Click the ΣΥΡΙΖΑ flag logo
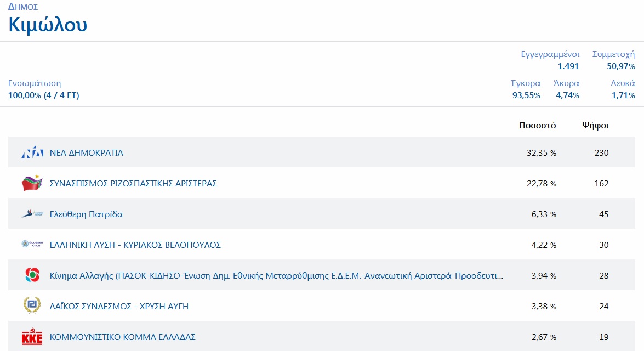The height and width of the screenshot is (351, 644). pyautogui.click(x=32, y=183)
